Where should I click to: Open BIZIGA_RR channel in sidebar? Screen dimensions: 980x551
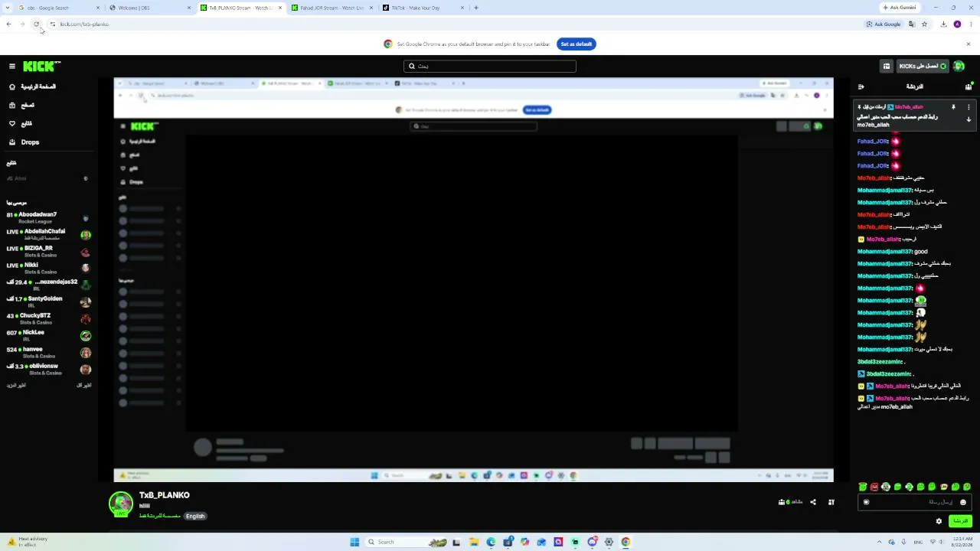coord(48,251)
